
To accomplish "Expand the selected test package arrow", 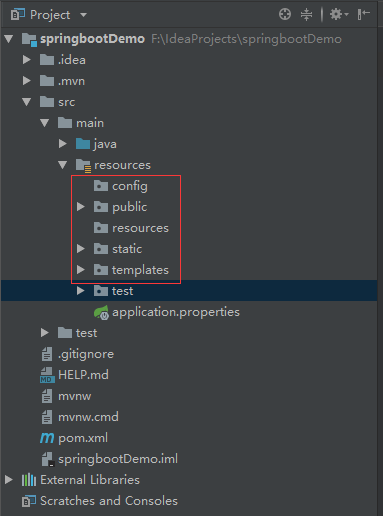I will point(81,291).
